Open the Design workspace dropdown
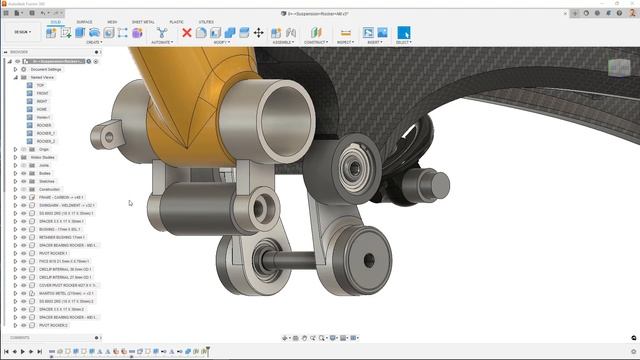640x360 pixels. coord(22,32)
